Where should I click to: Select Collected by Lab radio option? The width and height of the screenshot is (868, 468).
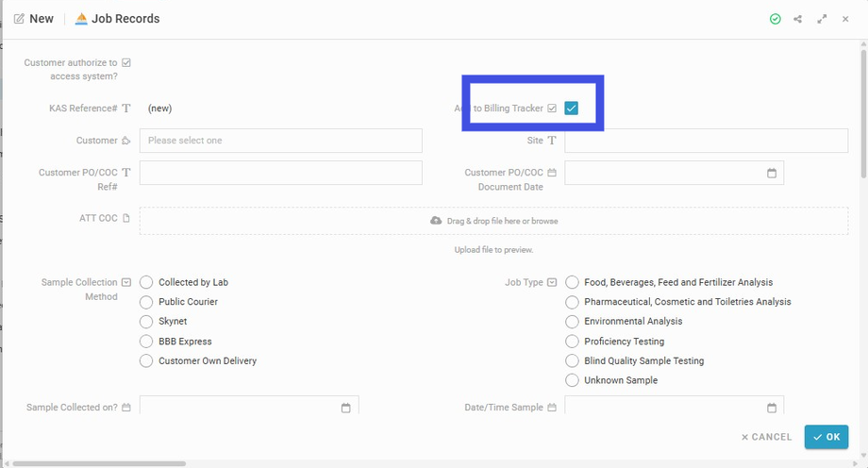[146, 282]
